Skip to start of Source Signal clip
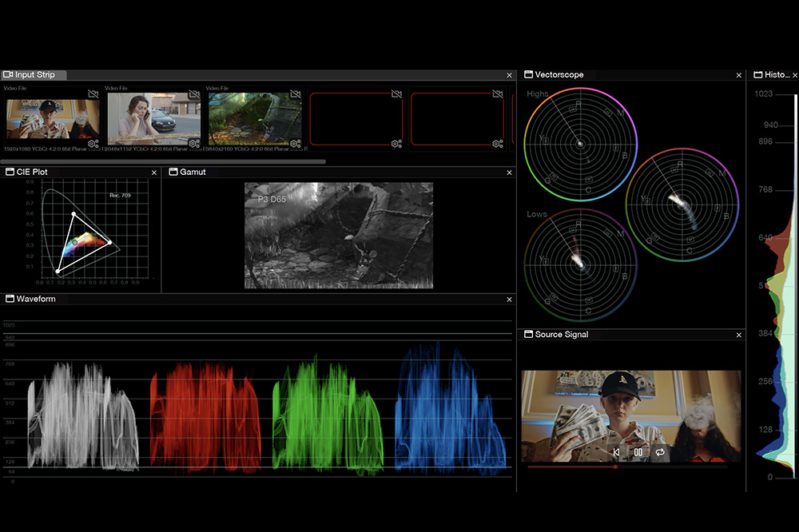799x532 pixels. click(x=616, y=452)
